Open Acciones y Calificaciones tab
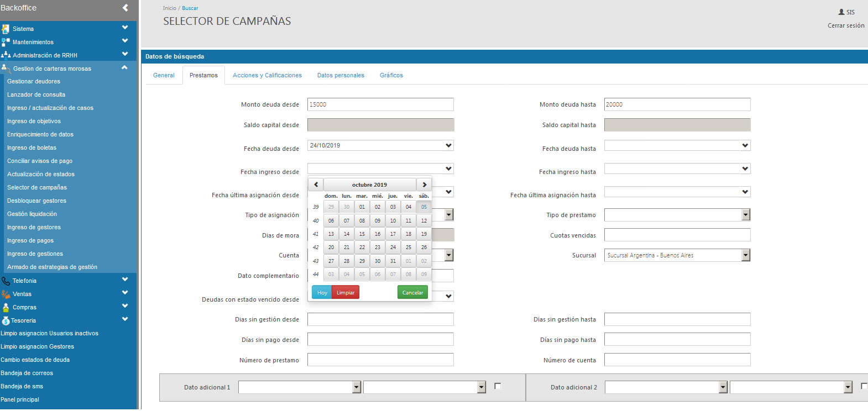Image resolution: width=868 pixels, height=411 pixels. (x=267, y=75)
